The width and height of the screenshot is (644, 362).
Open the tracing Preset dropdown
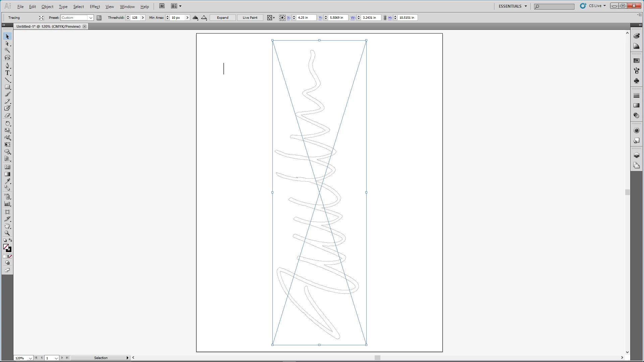pos(91,18)
